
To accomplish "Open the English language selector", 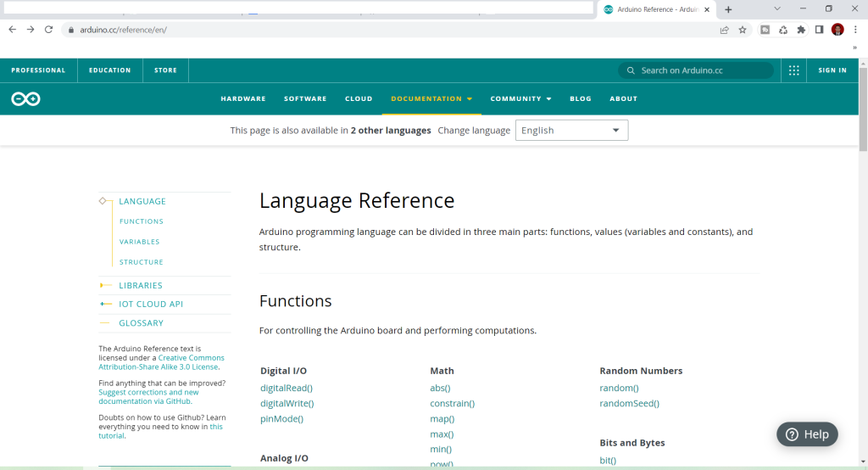I will point(571,131).
